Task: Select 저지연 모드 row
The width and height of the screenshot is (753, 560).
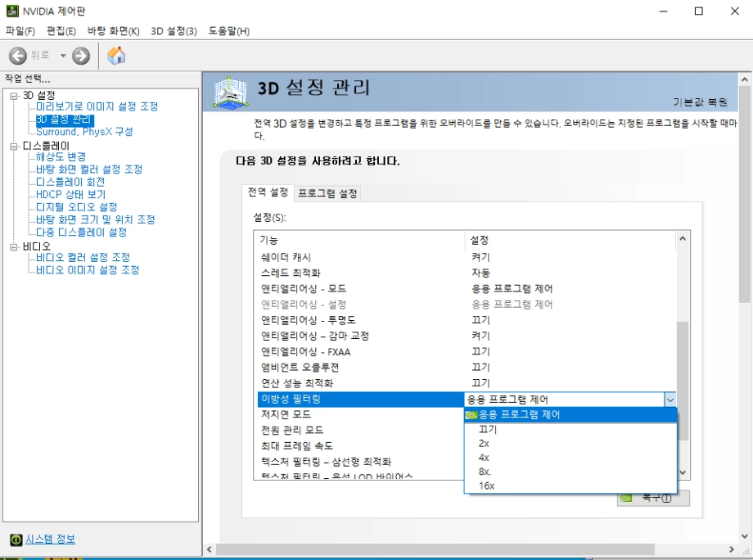Action: (x=361, y=414)
